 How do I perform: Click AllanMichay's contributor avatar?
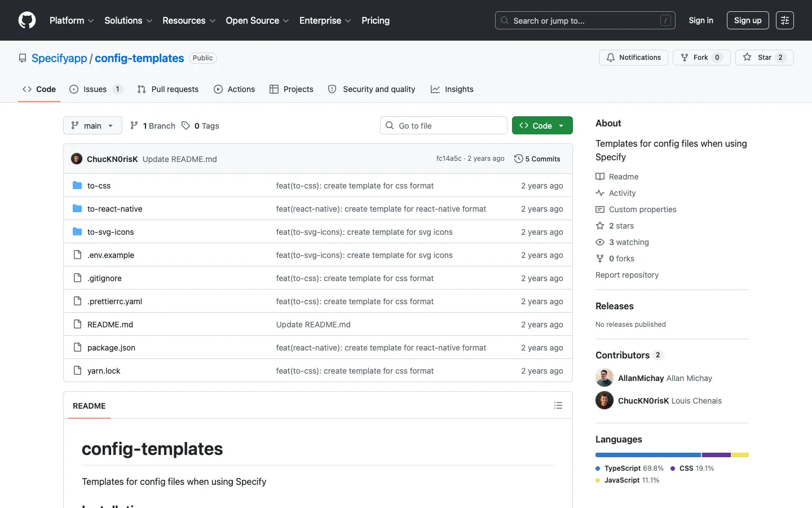(604, 378)
